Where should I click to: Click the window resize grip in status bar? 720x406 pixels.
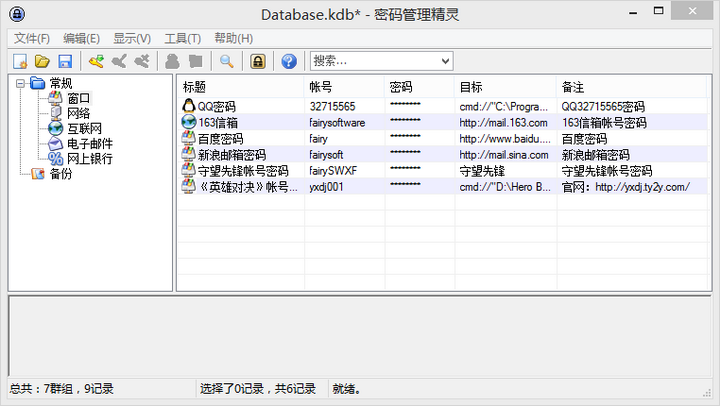click(707, 393)
